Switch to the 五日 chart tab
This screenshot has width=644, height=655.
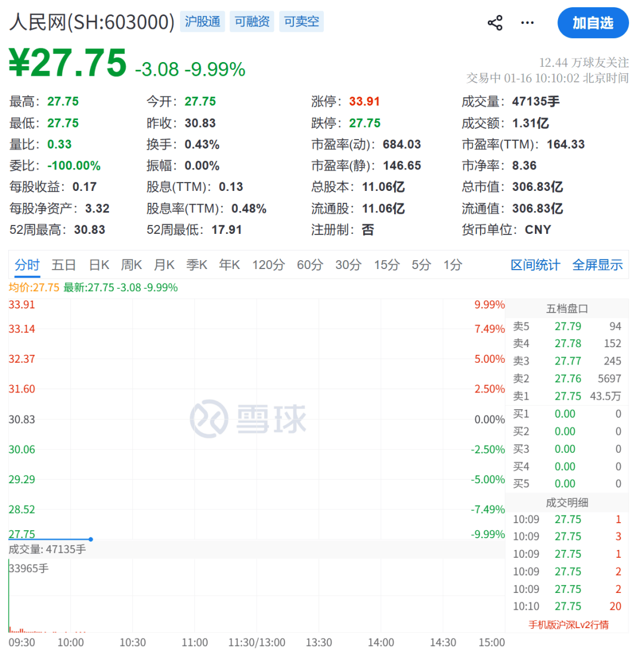pos(64,265)
